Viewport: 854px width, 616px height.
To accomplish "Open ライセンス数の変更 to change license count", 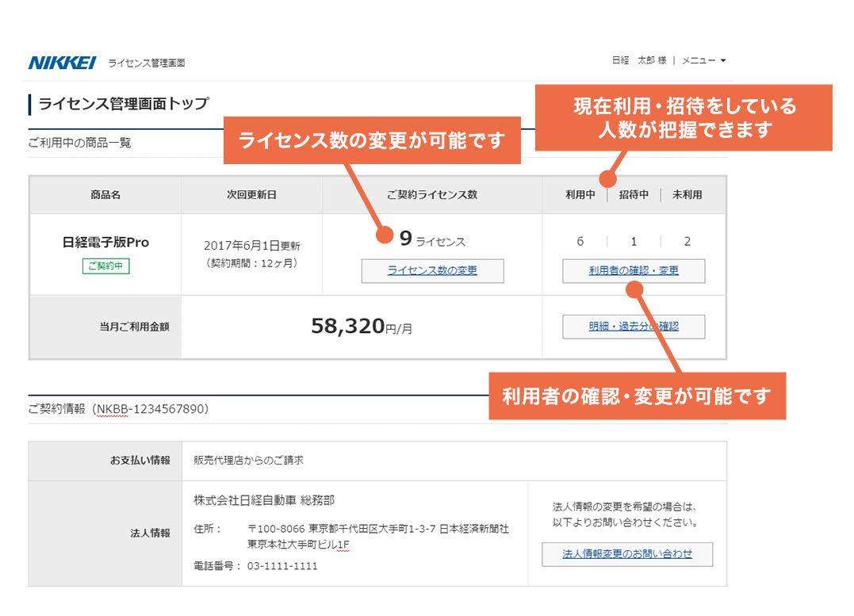I will point(432,270).
